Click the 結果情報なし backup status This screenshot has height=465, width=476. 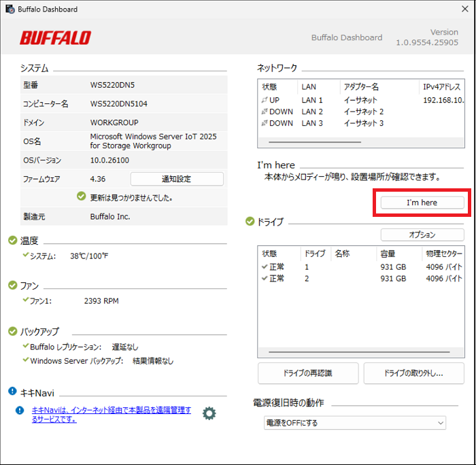click(153, 361)
